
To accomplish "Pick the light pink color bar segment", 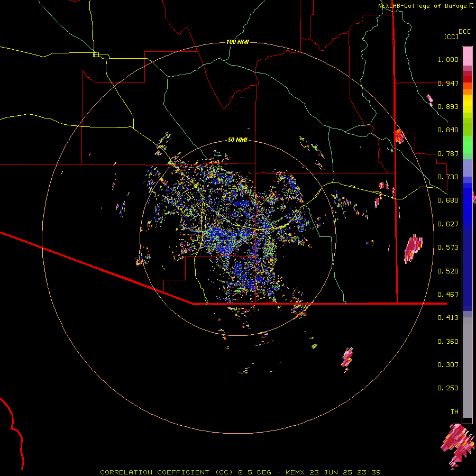I will pos(467,56).
